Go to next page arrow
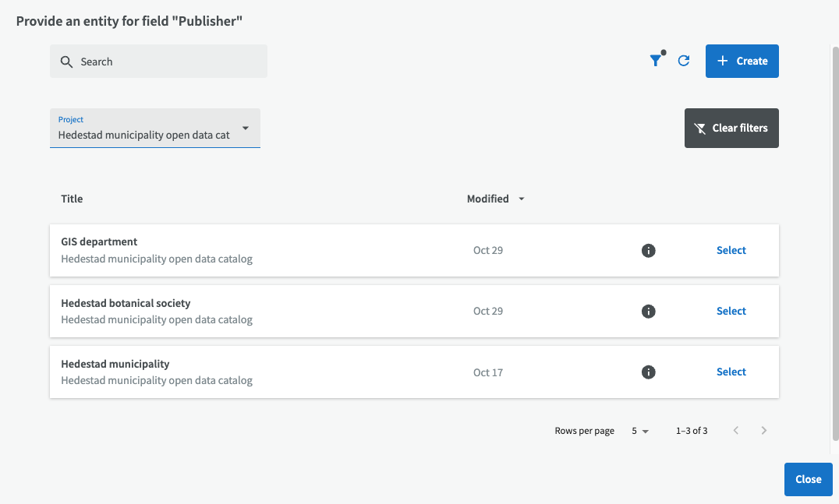839x504 pixels. [764, 430]
